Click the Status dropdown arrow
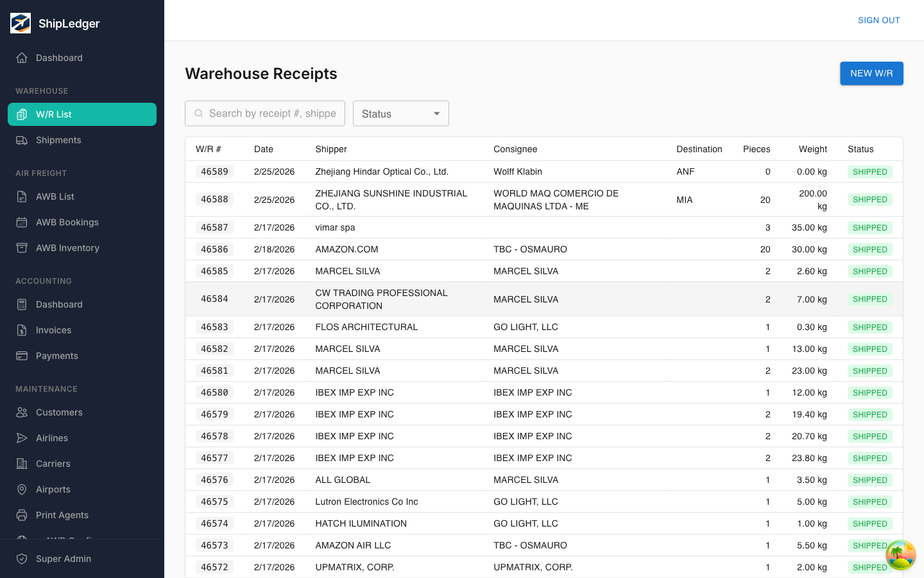 point(437,114)
